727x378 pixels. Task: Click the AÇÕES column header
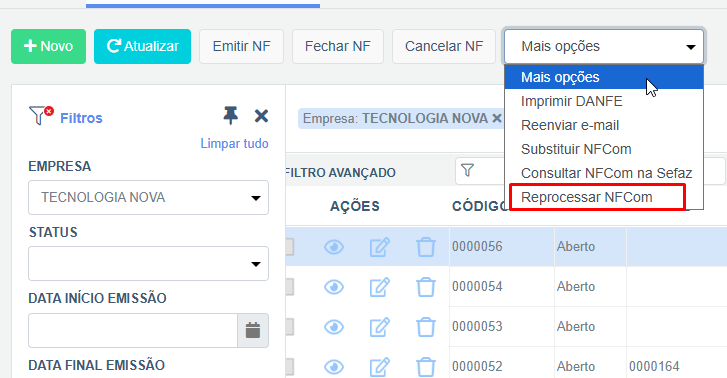pos(355,206)
